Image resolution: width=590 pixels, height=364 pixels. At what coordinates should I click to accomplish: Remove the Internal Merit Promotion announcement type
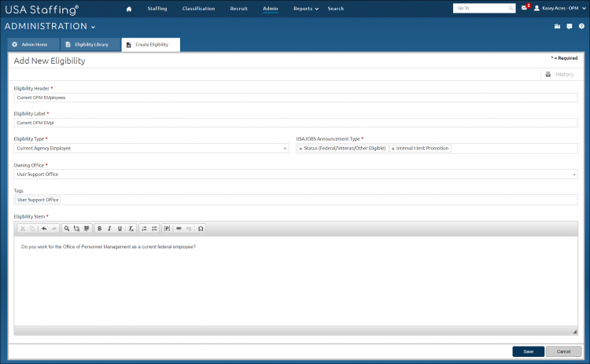click(x=393, y=149)
